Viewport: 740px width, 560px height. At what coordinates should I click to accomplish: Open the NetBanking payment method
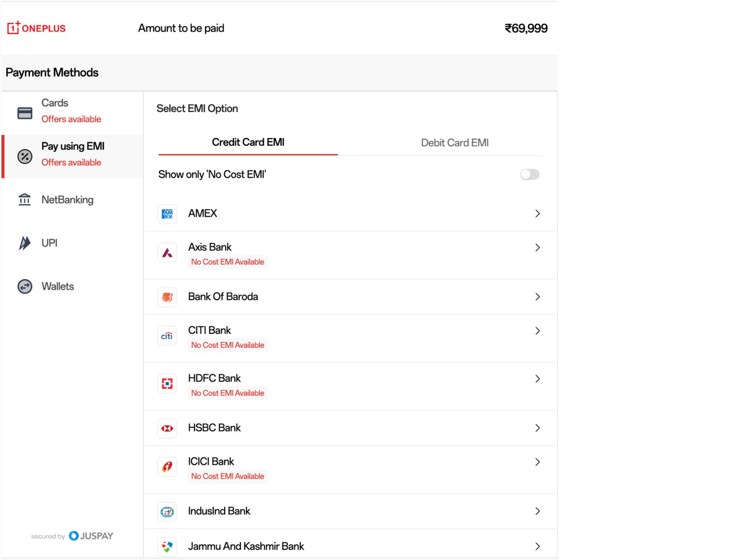tap(67, 200)
